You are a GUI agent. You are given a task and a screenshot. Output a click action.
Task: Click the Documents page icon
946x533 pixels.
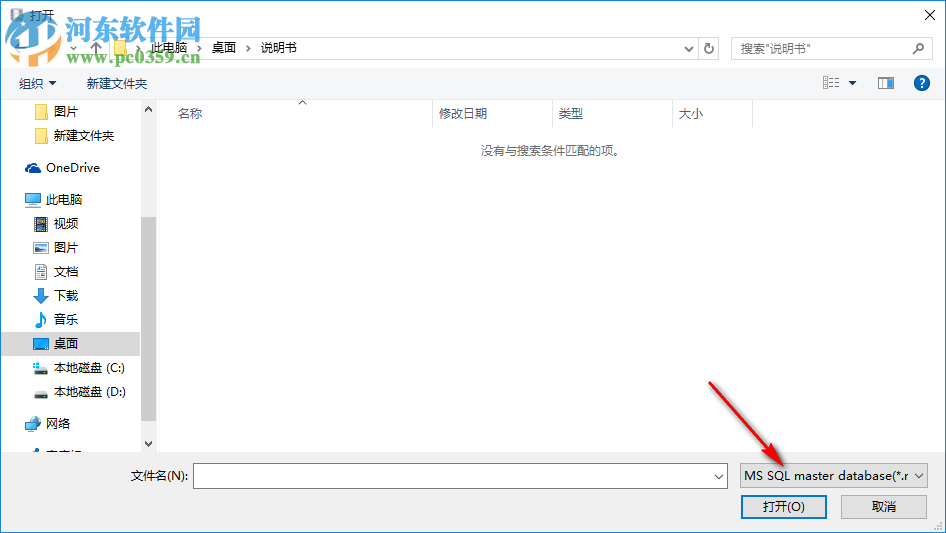click(40, 272)
